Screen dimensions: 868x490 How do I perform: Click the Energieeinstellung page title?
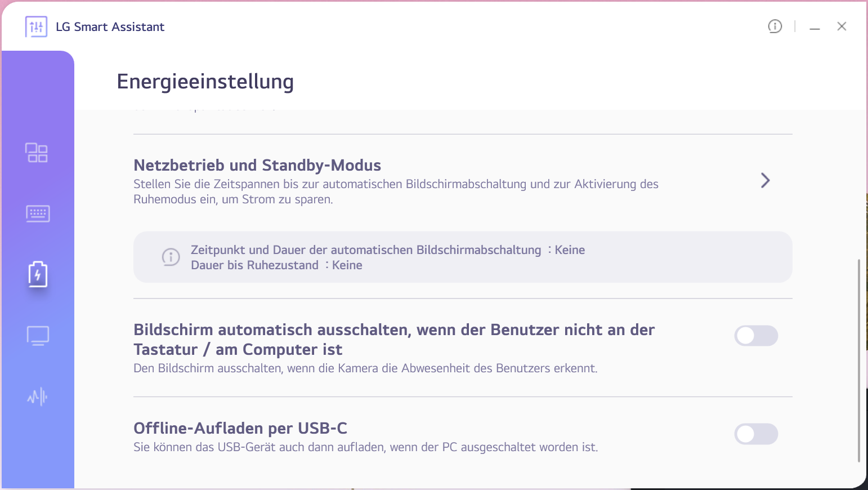[205, 82]
